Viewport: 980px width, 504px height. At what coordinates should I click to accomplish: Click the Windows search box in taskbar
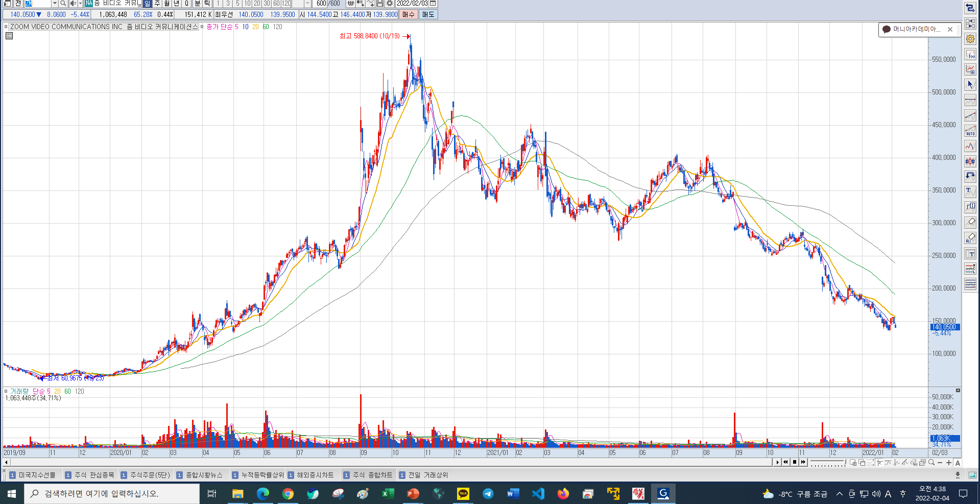click(x=112, y=493)
